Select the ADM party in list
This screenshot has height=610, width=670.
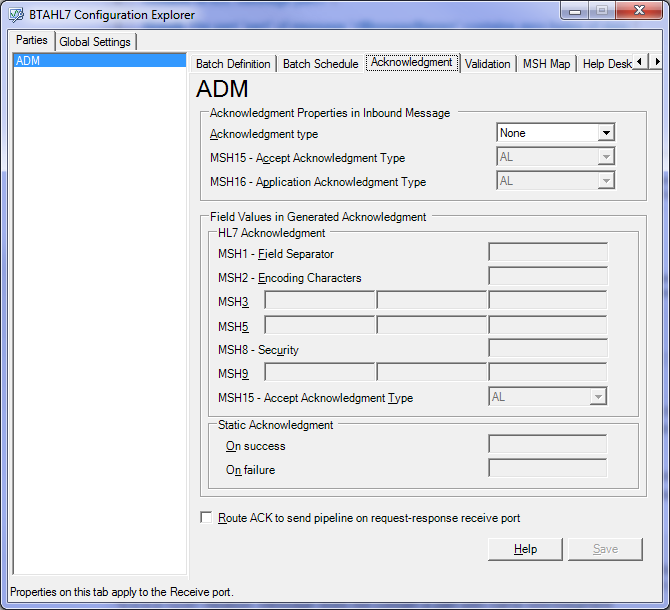click(100, 61)
